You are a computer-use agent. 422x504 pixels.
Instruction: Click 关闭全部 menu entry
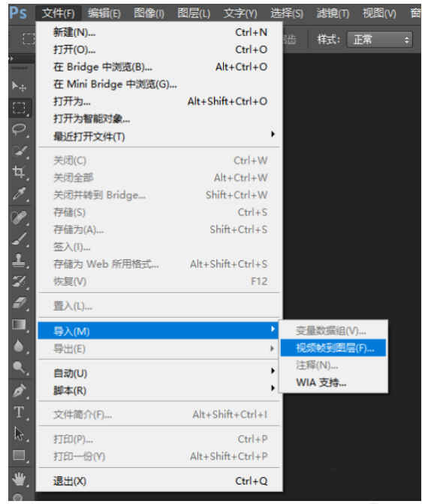(158, 178)
